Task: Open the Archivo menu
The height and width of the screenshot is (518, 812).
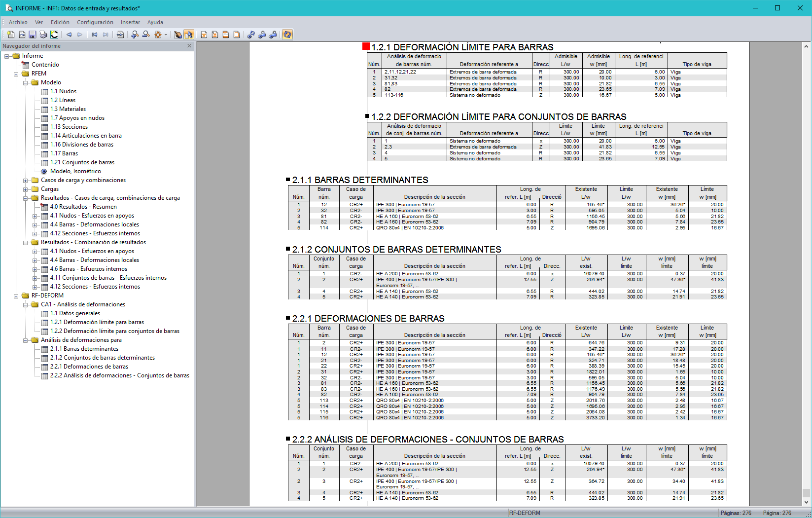Action: click(18, 22)
